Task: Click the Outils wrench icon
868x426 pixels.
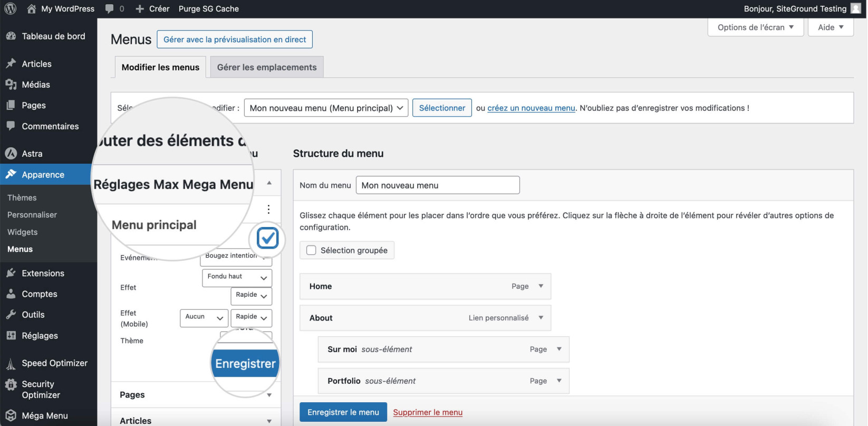Action: tap(11, 315)
